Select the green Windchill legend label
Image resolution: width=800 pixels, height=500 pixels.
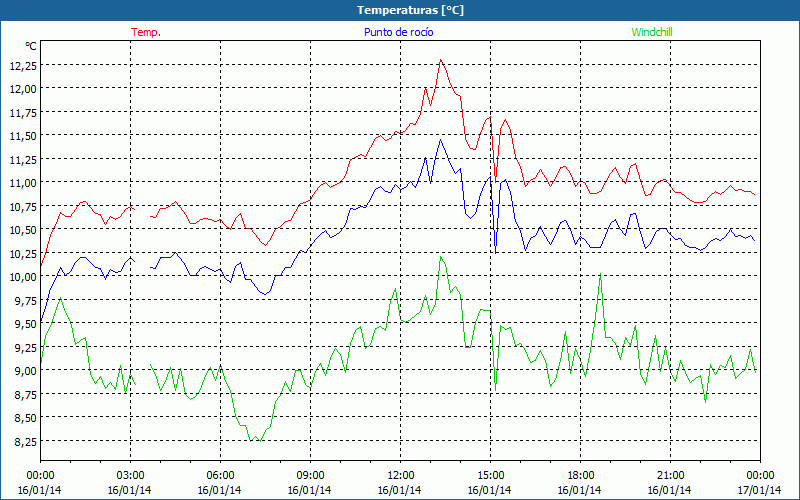click(652, 32)
